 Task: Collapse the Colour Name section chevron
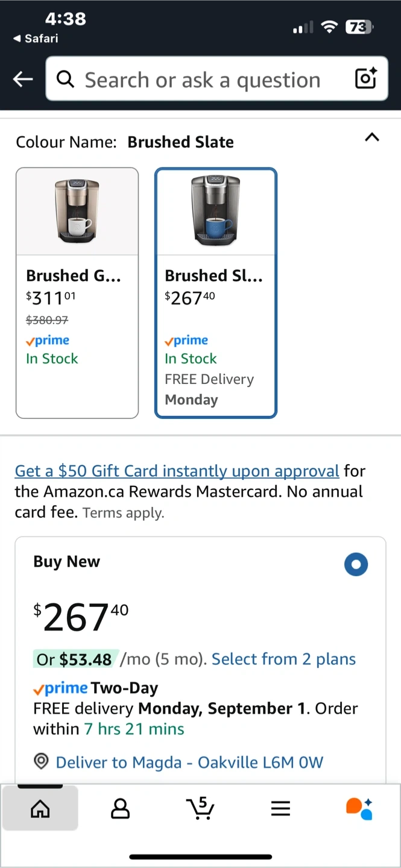[372, 137]
